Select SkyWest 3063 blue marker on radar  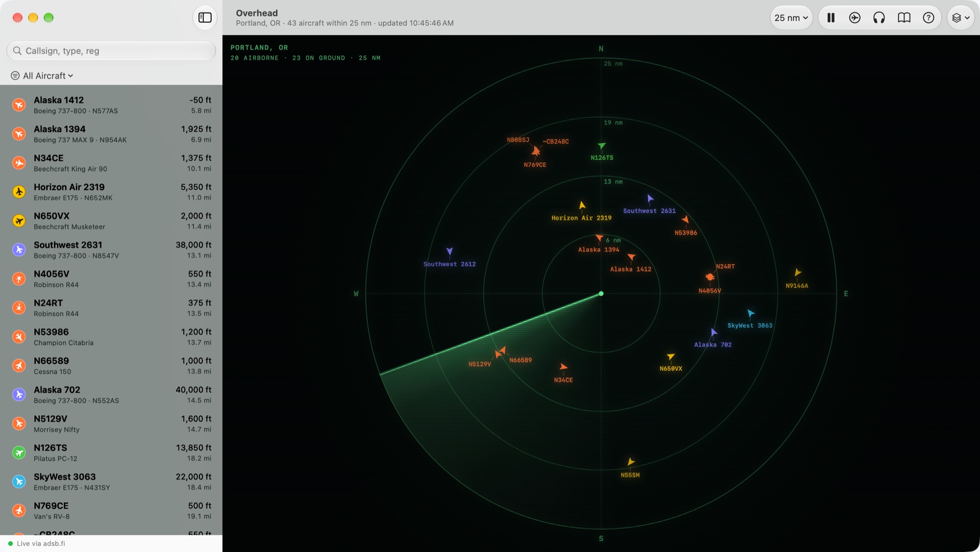click(750, 313)
